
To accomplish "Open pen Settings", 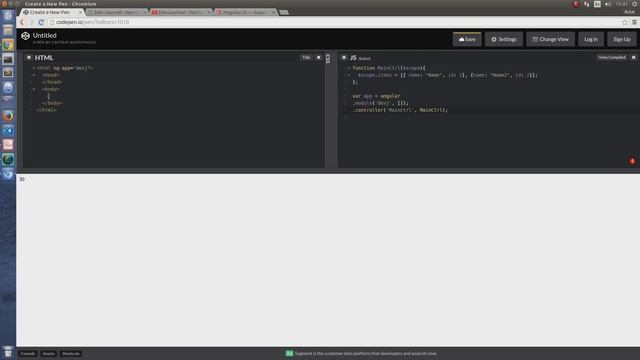I will [x=504, y=39].
